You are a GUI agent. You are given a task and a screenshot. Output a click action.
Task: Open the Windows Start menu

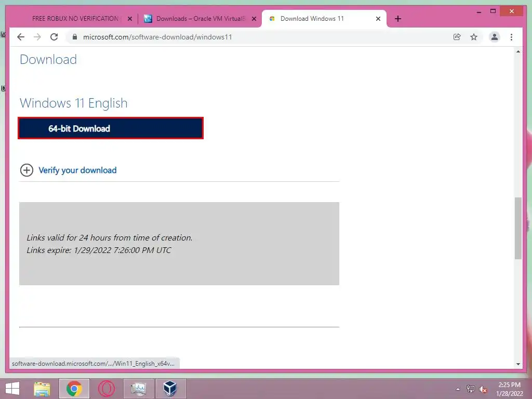pyautogui.click(x=12, y=389)
